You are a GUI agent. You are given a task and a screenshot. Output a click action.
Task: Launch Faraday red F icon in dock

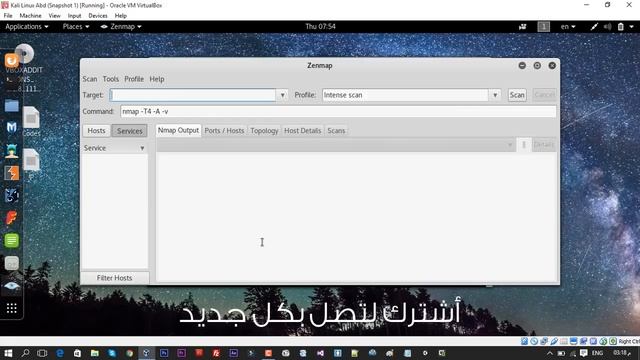[11, 218]
